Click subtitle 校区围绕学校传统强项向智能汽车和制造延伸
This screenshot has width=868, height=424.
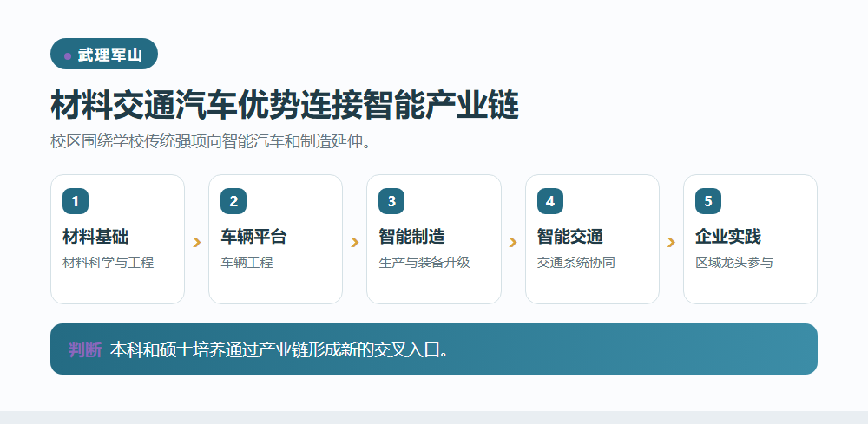[210, 141]
